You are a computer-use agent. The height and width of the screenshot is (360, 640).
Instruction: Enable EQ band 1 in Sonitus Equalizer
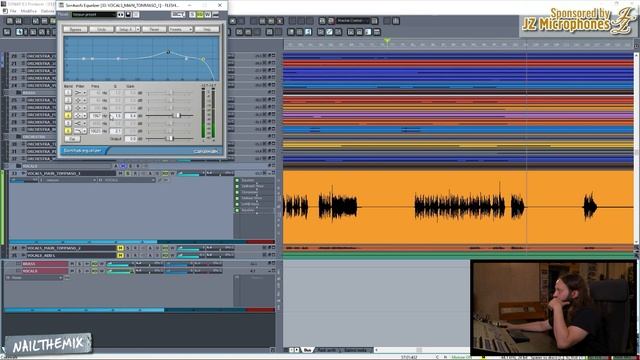click(x=68, y=93)
